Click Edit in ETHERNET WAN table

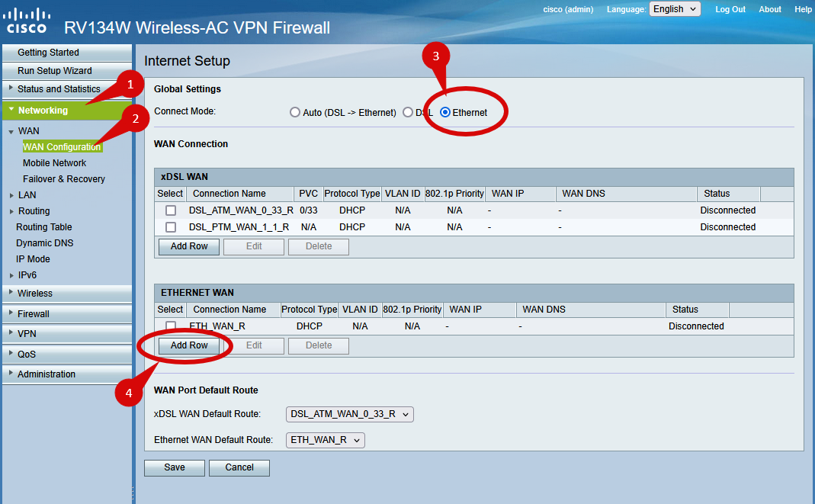254,345
